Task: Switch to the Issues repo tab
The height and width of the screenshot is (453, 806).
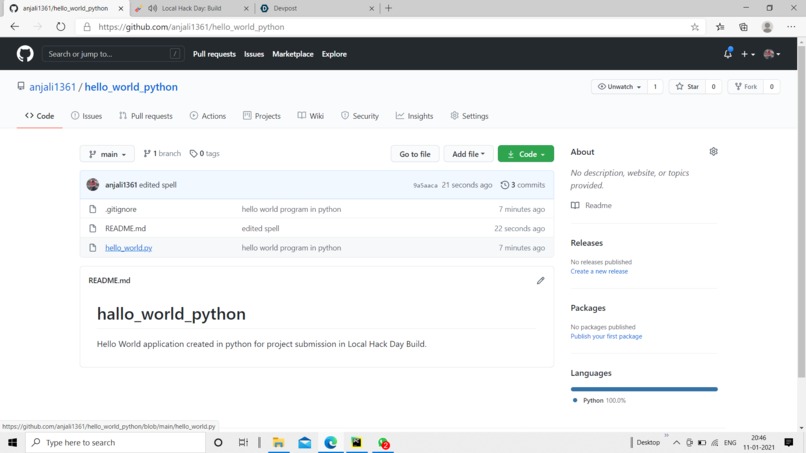Action: click(x=86, y=116)
